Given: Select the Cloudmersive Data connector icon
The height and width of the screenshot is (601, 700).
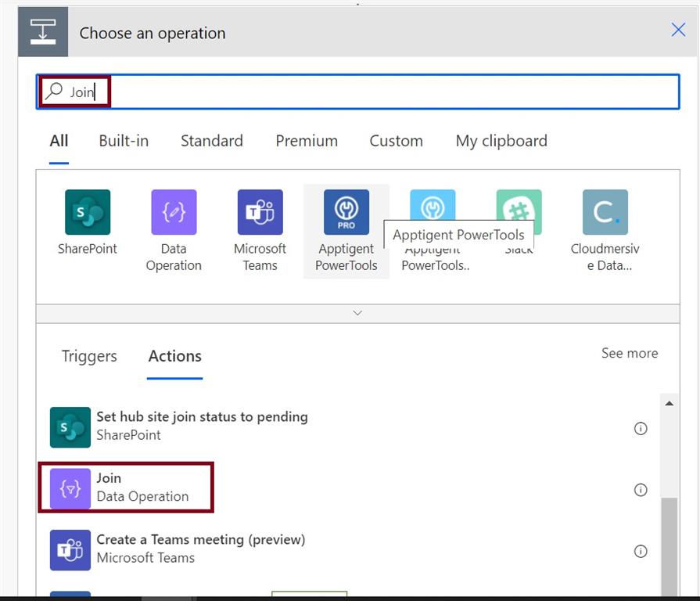Looking at the screenshot, I should [x=605, y=212].
